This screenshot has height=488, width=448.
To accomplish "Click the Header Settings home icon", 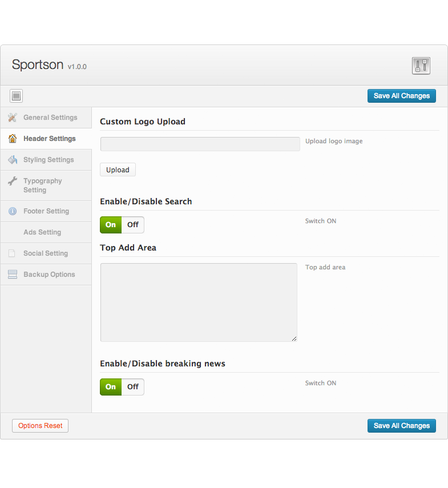I will click(x=13, y=139).
